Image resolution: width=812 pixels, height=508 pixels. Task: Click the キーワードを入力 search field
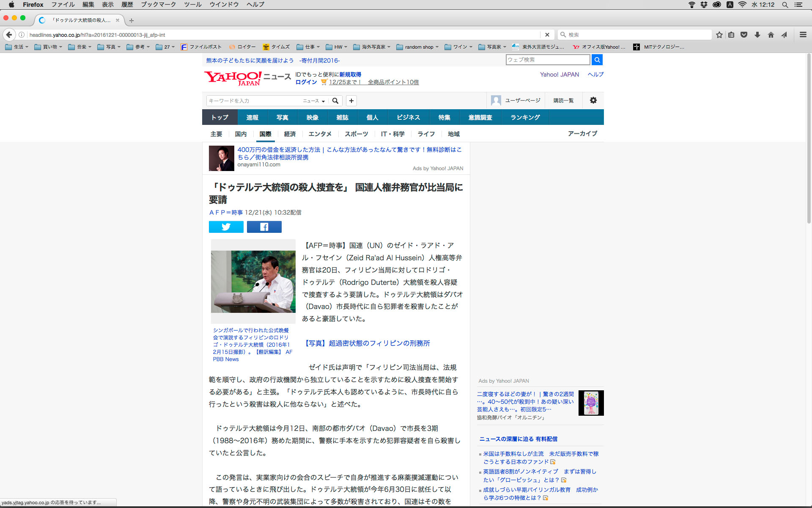click(x=254, y=101)
